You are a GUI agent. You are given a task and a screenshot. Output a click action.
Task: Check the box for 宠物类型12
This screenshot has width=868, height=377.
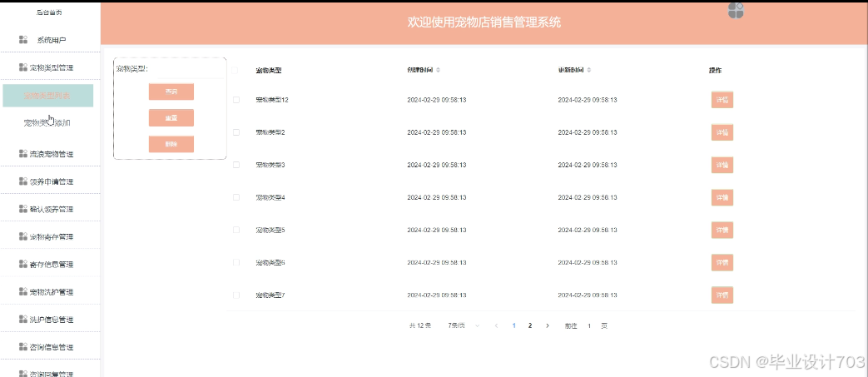236,100
